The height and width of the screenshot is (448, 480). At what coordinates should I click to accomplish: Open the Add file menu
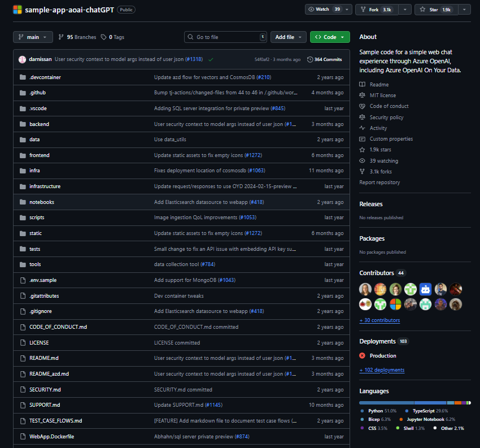pyautogui.click(x=288, y=37)
